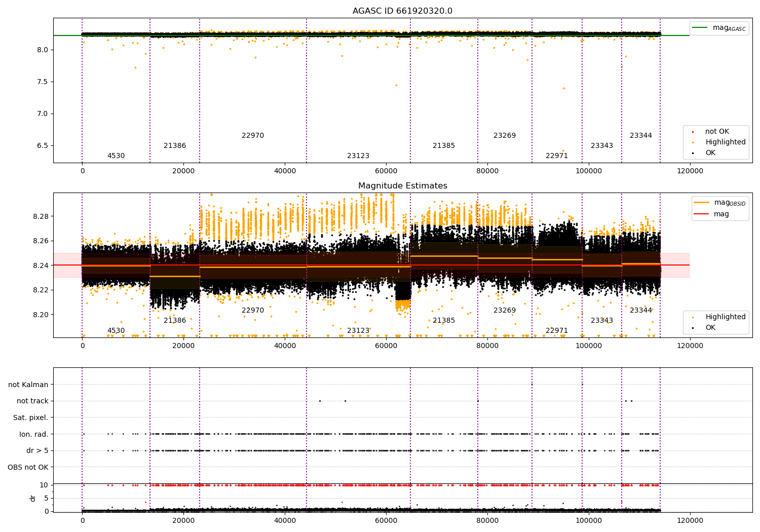Select the green mag AGASC legend line
The width and height of the screenshot is (760, 532).
point(701,27)
